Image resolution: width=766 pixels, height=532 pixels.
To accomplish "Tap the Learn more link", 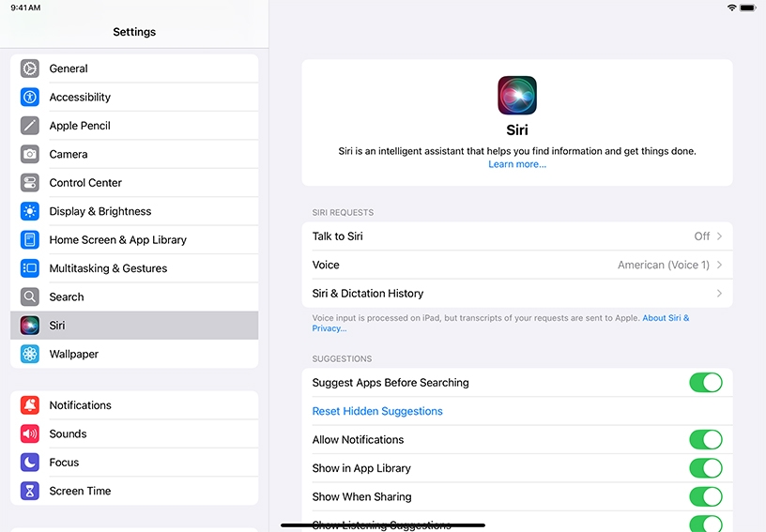I will (516, 164).
